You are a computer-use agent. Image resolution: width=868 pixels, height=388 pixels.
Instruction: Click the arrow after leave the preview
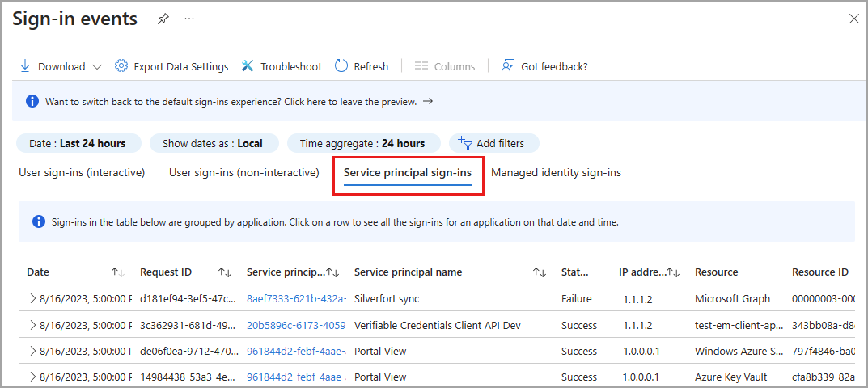pyautogui.click(x=427, y=102)
